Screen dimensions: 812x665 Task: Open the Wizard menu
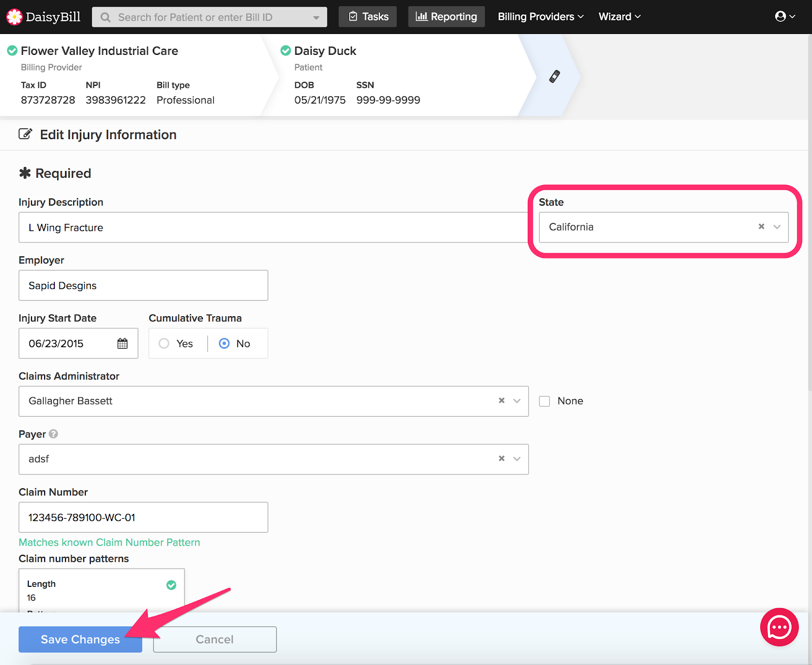(x=620, y=17)
